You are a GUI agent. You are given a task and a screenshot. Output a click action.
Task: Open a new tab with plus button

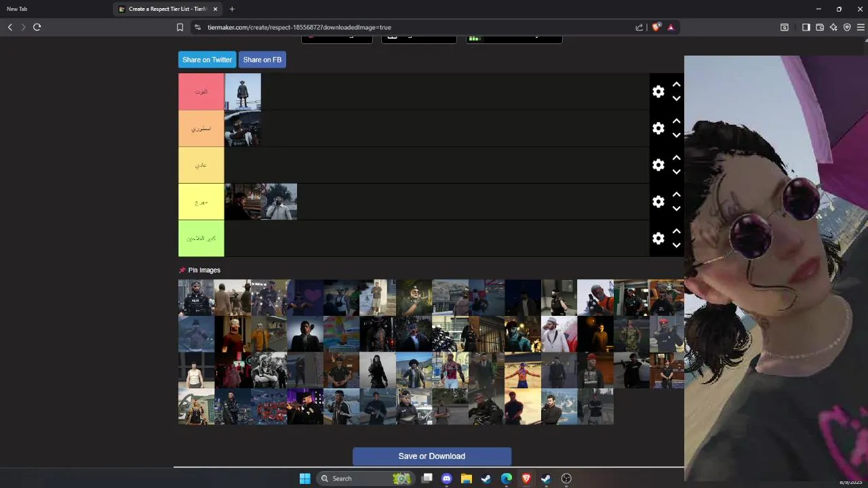232,9
